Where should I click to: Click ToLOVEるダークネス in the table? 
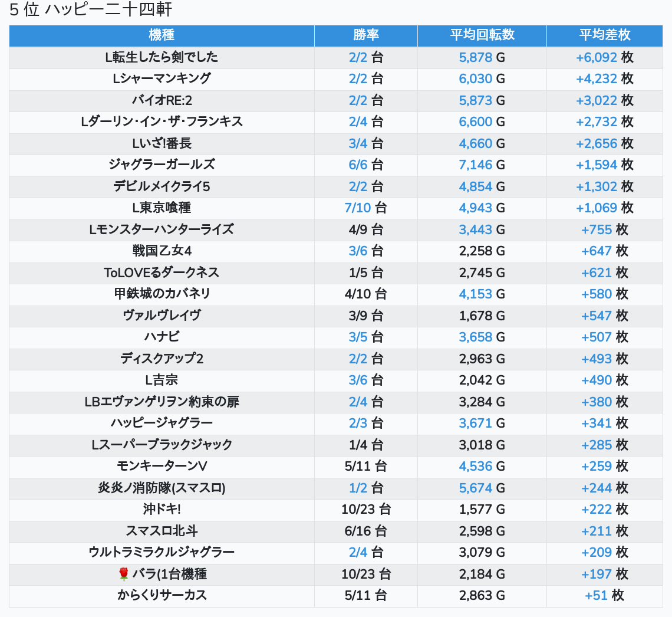tap(162, 273)
